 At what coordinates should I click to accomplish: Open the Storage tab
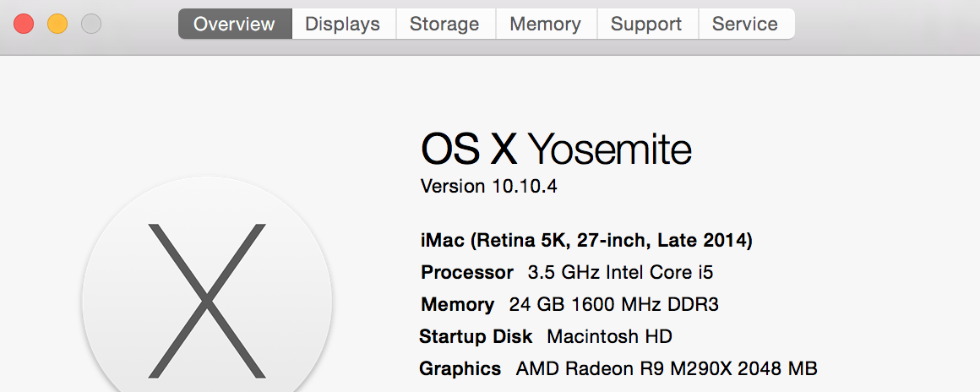pos(445,24)
